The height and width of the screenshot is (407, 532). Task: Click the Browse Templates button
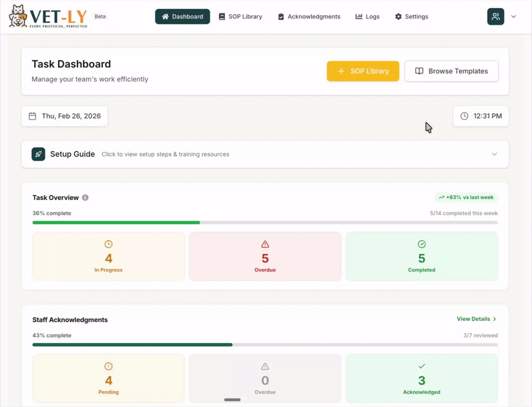pyautogui.click(x=451, y=71)
